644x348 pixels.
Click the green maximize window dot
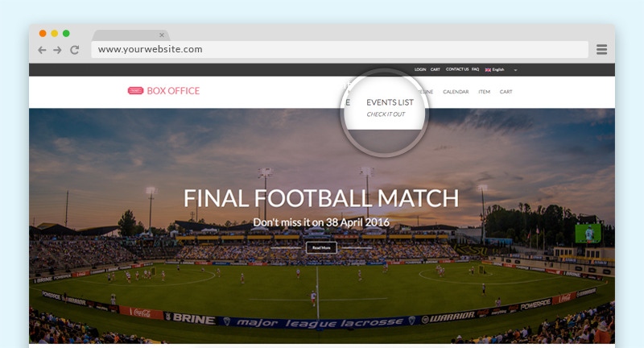point(66,33)
